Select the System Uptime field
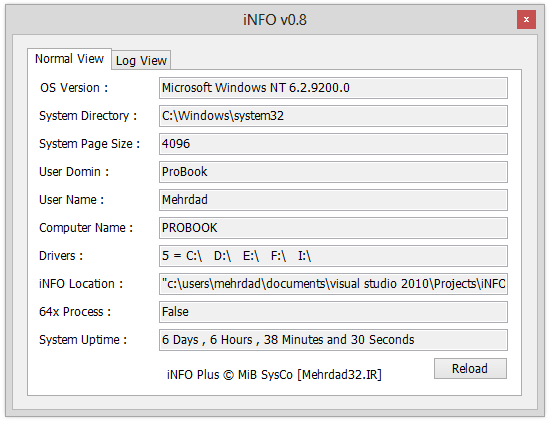 tap(333, 340)
